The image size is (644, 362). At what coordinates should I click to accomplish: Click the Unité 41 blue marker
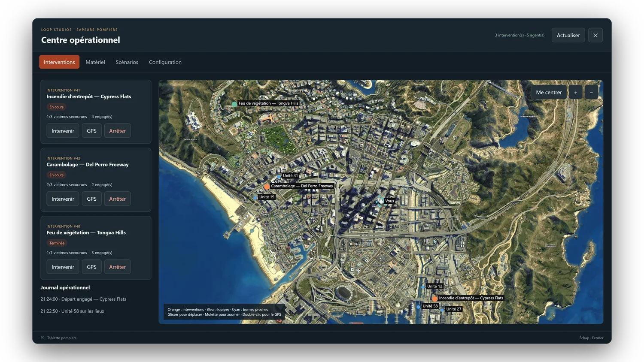point(279,176)
